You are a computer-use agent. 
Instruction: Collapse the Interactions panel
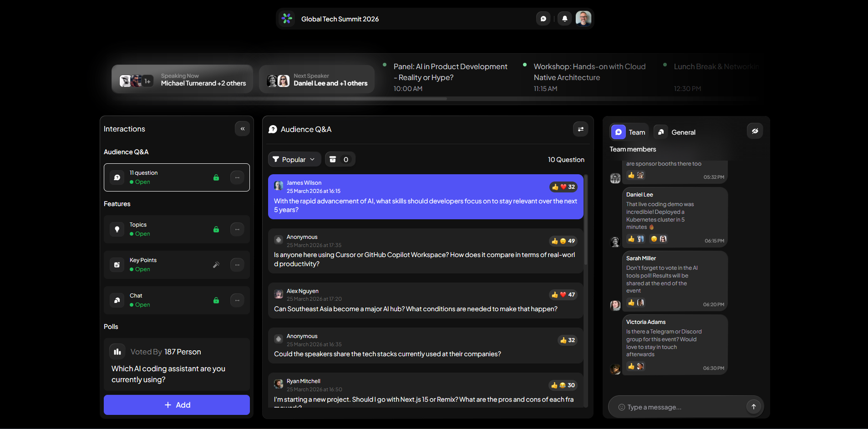[x=243, y=129]
